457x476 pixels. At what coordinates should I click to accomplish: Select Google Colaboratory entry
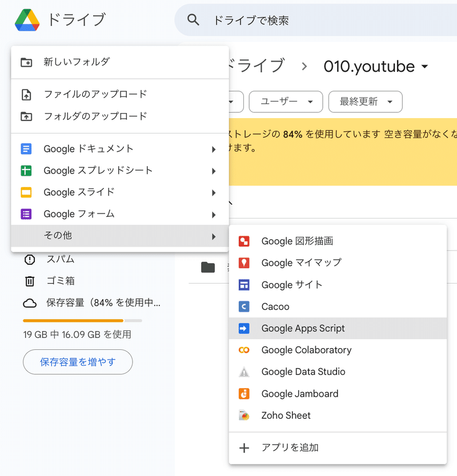[x=338, y=350]
